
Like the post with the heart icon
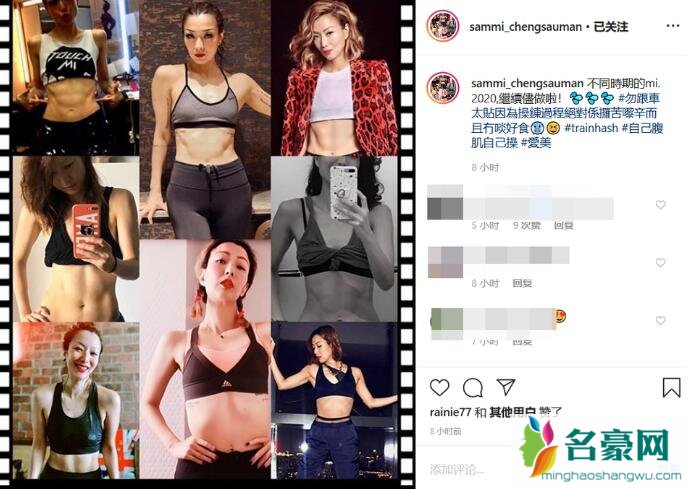click(x=439, y=387)
